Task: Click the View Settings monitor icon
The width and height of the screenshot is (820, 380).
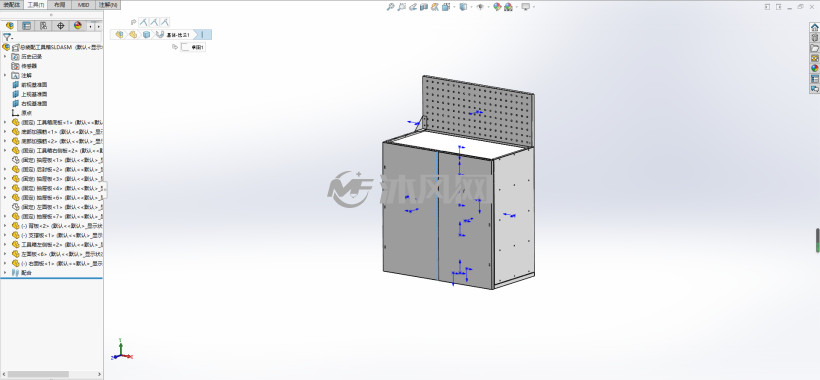Action: pos(526,7)
